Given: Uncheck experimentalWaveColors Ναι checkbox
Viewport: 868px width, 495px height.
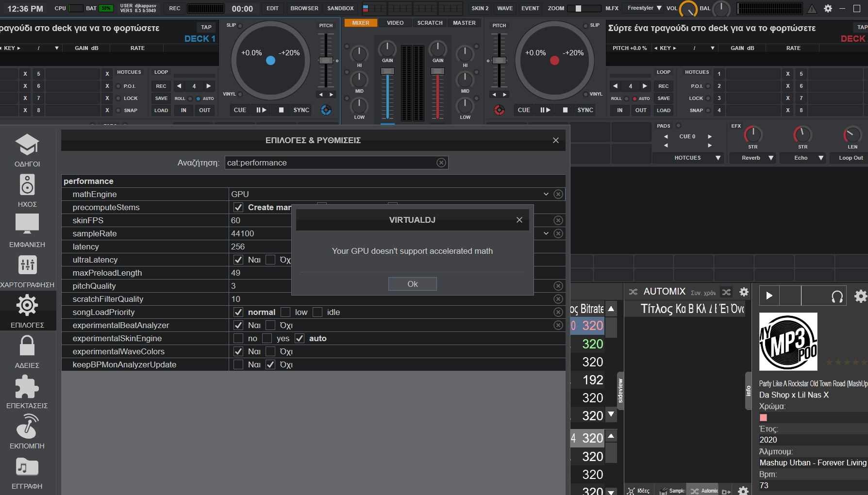Looking at the screenshot, I should pos(238,351).
